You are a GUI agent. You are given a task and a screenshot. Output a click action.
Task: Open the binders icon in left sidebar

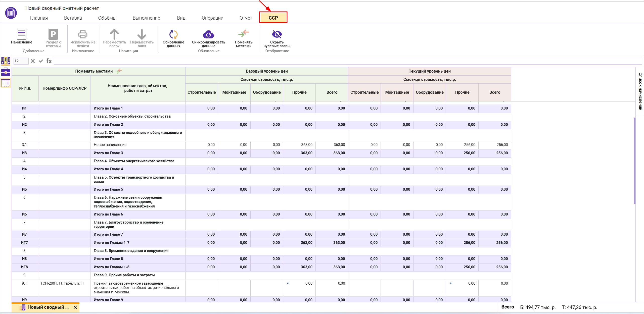point(6,61)
